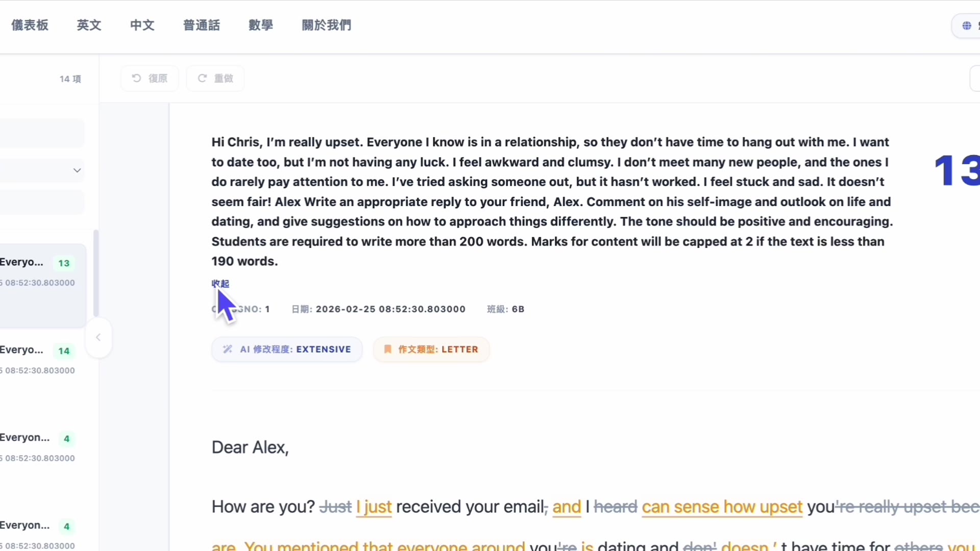Select the sidebar essay entry with badge 14

[36, 357]
